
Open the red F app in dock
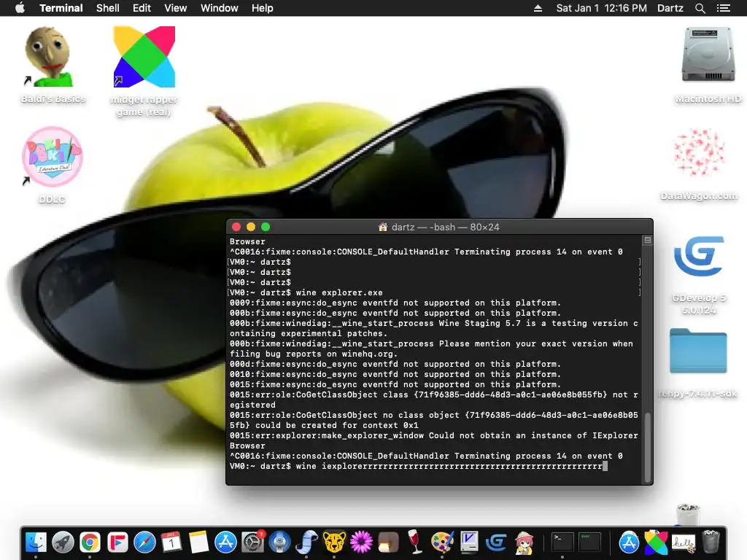(x=117, y=542)
